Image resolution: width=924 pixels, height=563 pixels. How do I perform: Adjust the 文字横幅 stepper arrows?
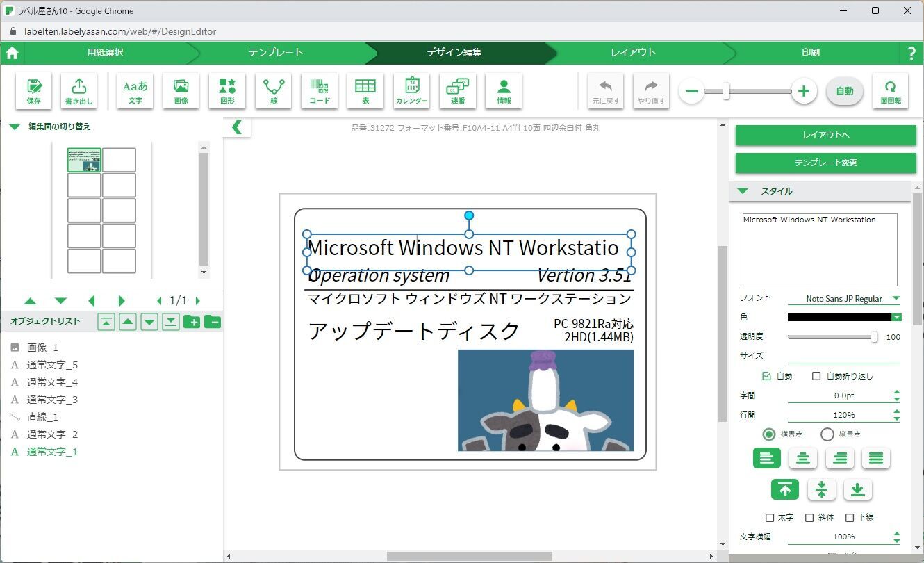pyautogui.click(x=897, y=537)
